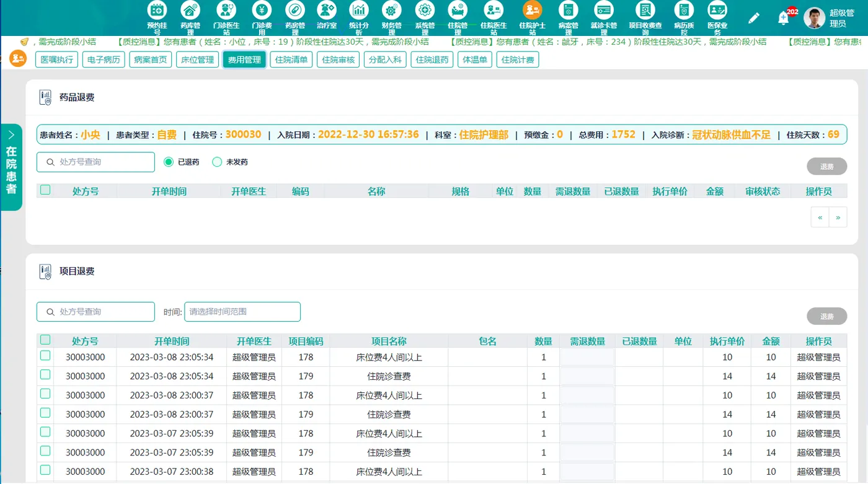The height and width of the screenshot is (484, 868).
Task: Select the active 费用管理 tab
Action: [244, 59]
